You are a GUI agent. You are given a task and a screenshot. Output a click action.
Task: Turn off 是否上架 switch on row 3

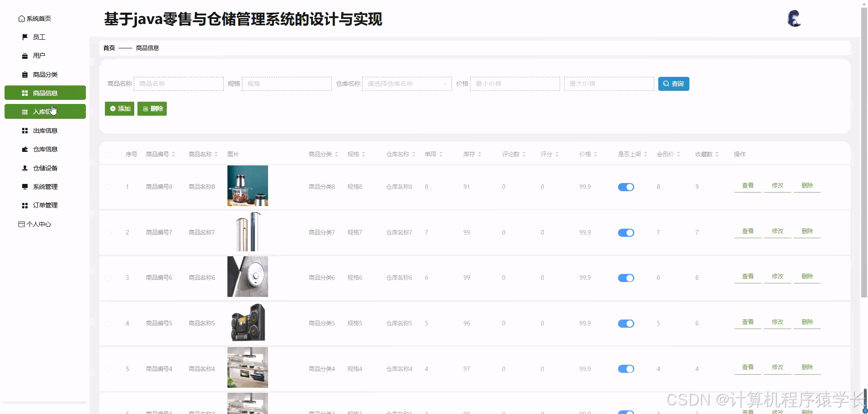pyautogui.click(x=626, y=278)
